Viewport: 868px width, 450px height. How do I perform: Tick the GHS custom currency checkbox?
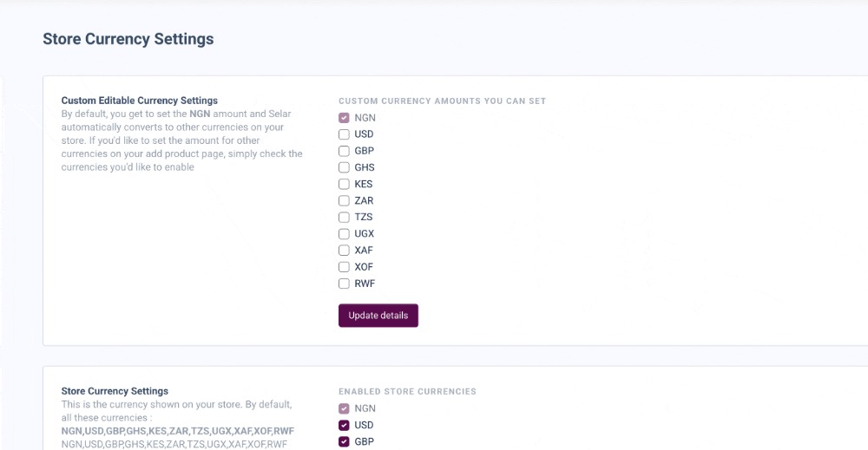344,167
